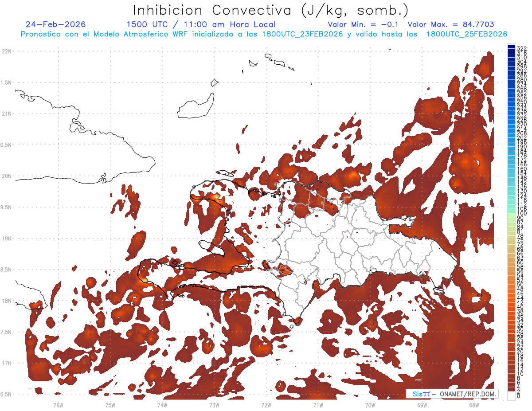Click the date '24-Feb-2026'
This screenshot has height=411, width=532.
(x=55, y=24)
